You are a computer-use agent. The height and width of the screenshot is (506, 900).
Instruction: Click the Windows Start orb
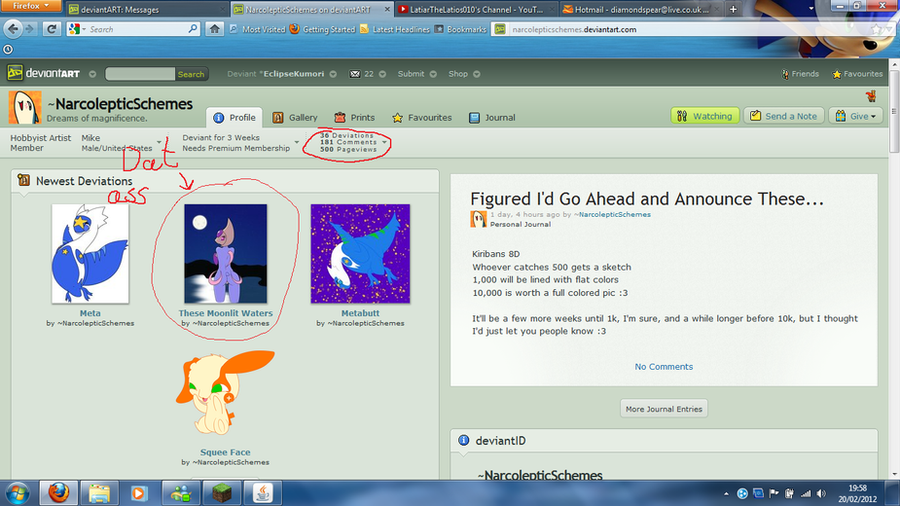click(x=17, y=493)
